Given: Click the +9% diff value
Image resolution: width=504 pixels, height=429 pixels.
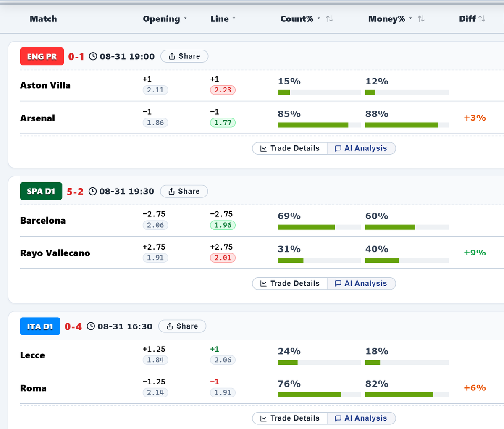Looking at the screenshot, I should click(x=475, y=253).
